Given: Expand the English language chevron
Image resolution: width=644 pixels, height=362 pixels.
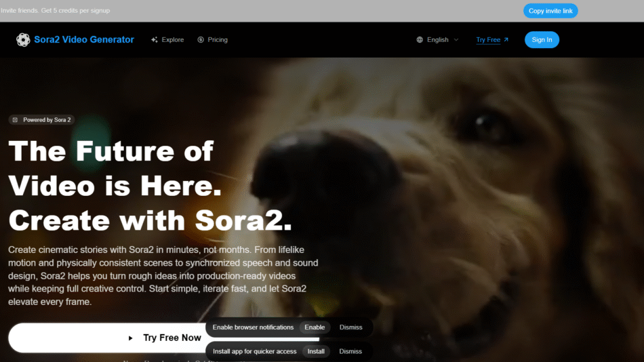Looking at the screenshot, I should coord(456,40).
